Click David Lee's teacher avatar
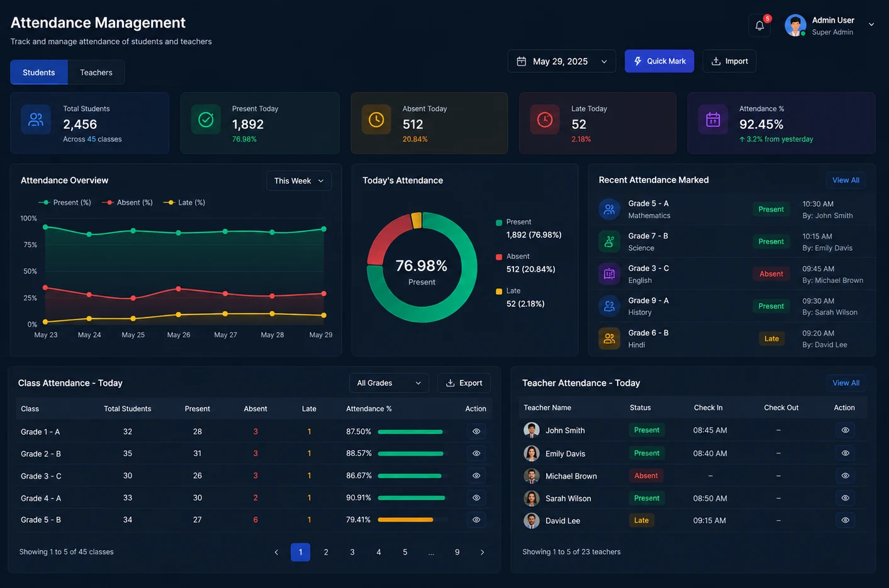 click(x=532, y=521)
